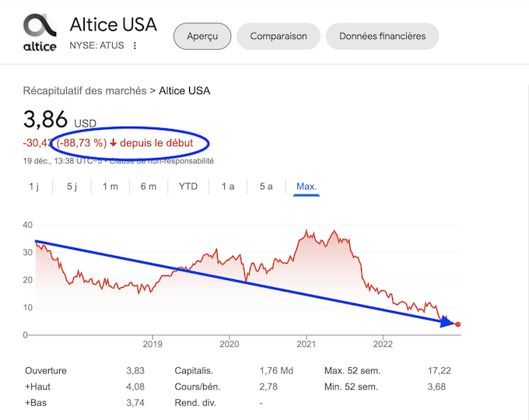Open the Récapitulatif des marchés link

click(x=85, y=91)
